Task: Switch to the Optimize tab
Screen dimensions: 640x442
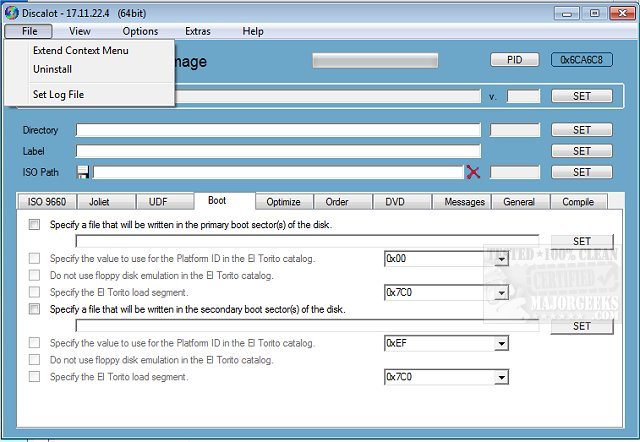Action: pos(283,202)
